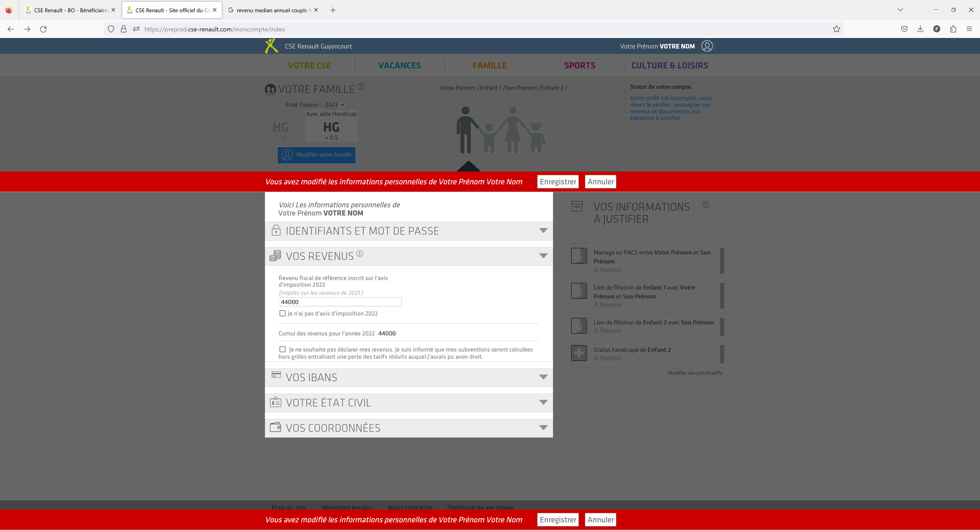Open the Sports menu
980x530 pixels.
[580, 65]
